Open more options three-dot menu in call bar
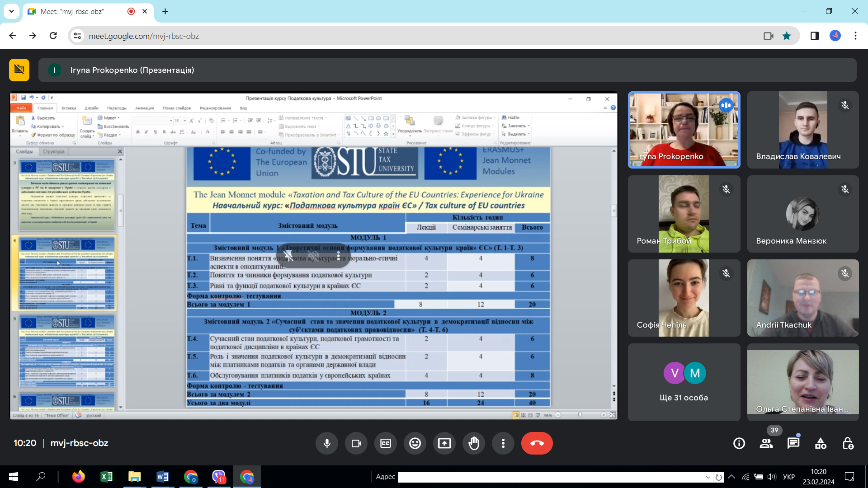Screen dimensions: 868x488 pyautogui.click(x=503, y=443)
